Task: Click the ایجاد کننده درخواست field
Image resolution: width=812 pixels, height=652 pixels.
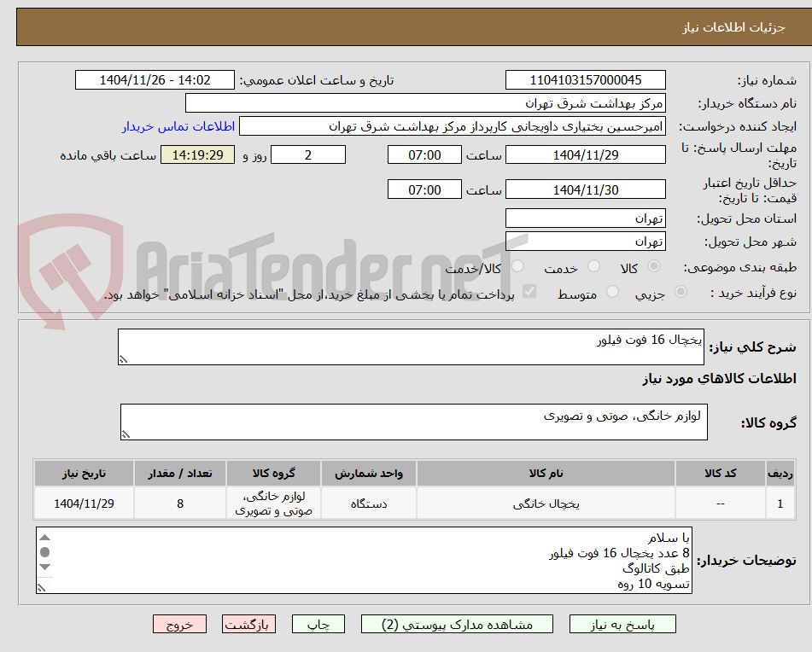Action: (x=452, y=127)
